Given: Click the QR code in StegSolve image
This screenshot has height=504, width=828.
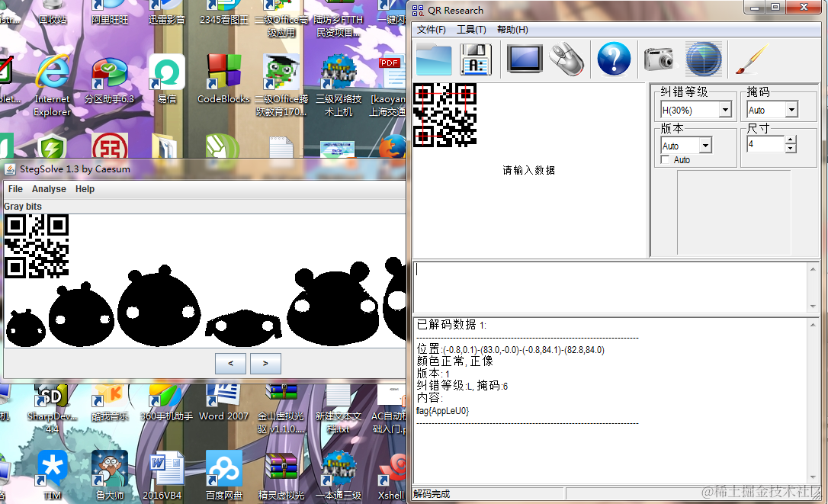Looking at the screenshot, I should coord(37,246).
